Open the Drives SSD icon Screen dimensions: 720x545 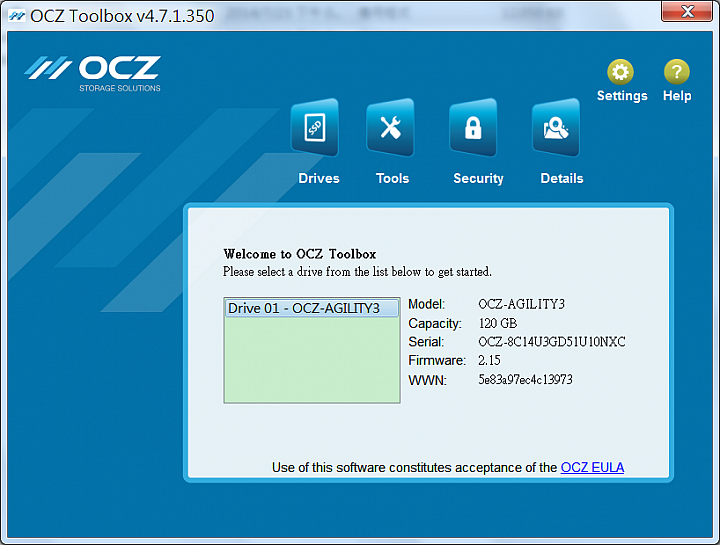point(315,128)
